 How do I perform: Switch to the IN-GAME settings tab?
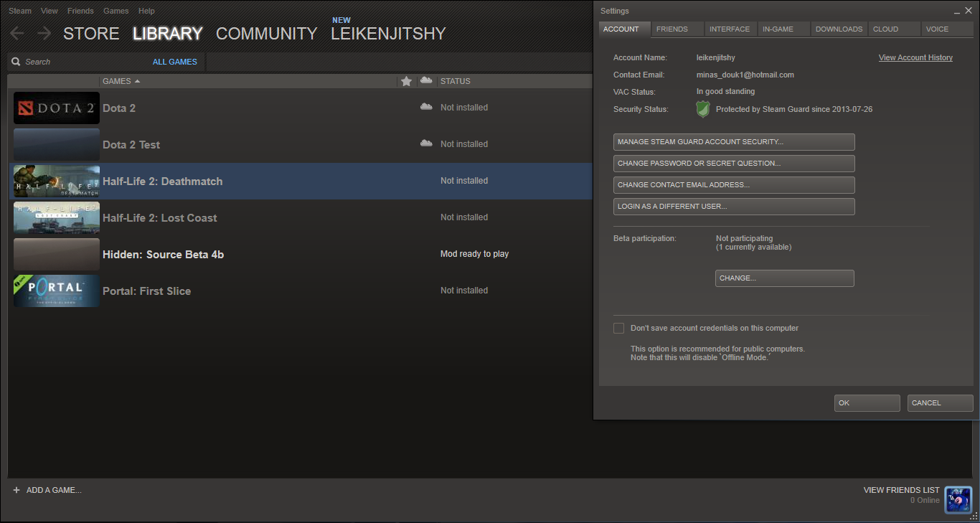783,29
